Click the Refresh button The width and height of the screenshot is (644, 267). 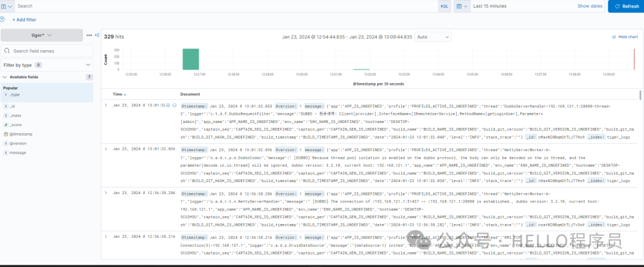tap(626, 6)
